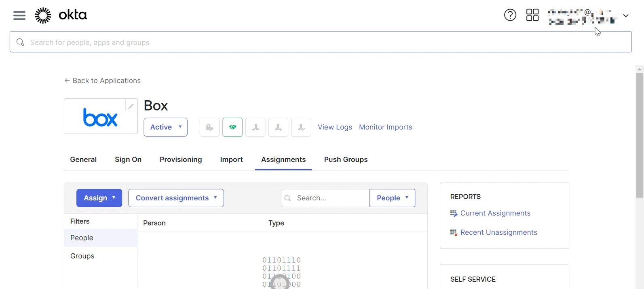Expand the user account menu chevron
The image size is (644, 289).
pyautogui.click(x=625, y=16)
